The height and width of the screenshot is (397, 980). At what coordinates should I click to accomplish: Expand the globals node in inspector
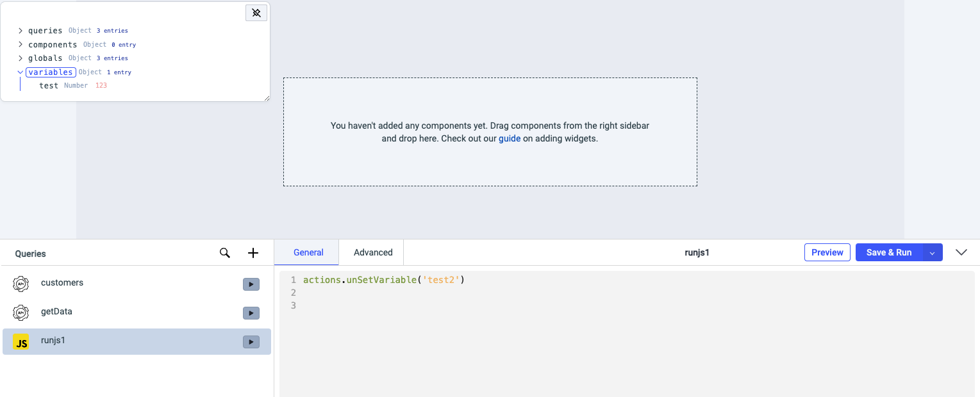pos(21,58)
